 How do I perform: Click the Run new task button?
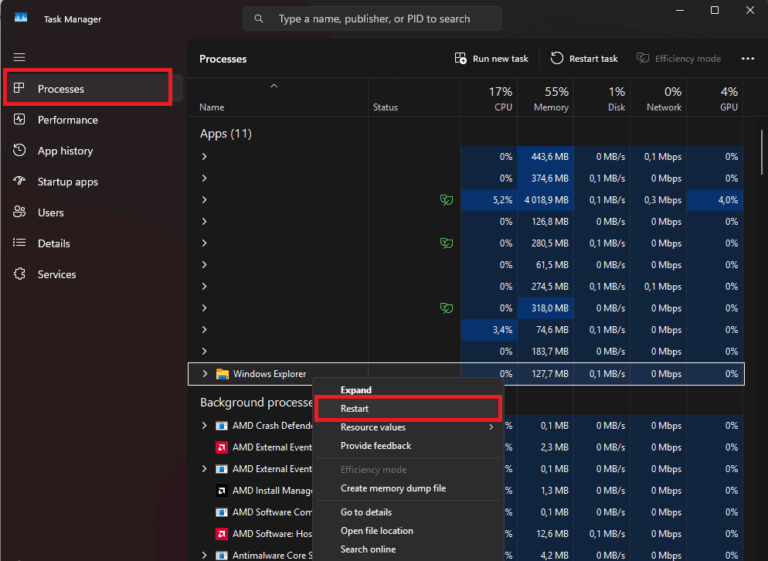(x=491, y=58)
